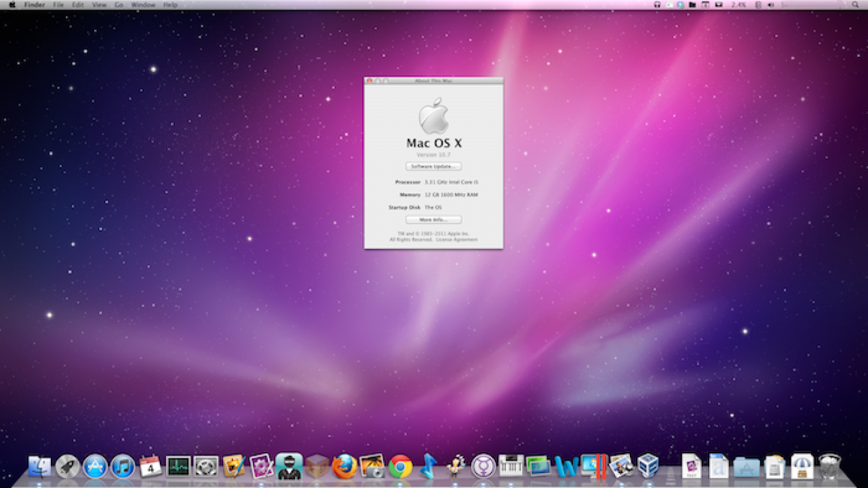Image resolution: width=868 pixels, height=488 pixels.
Task: Open iCal calendar showing 4
Action: coord(151,466)
